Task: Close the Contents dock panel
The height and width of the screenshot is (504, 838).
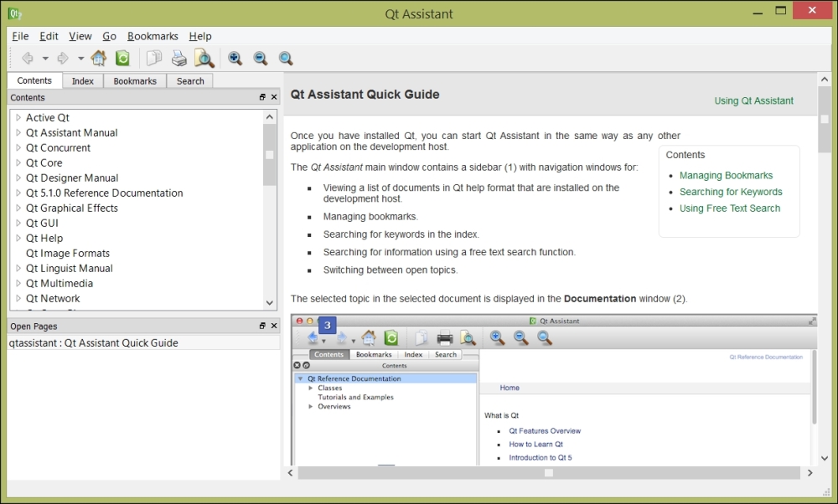Action: (274, 97)
